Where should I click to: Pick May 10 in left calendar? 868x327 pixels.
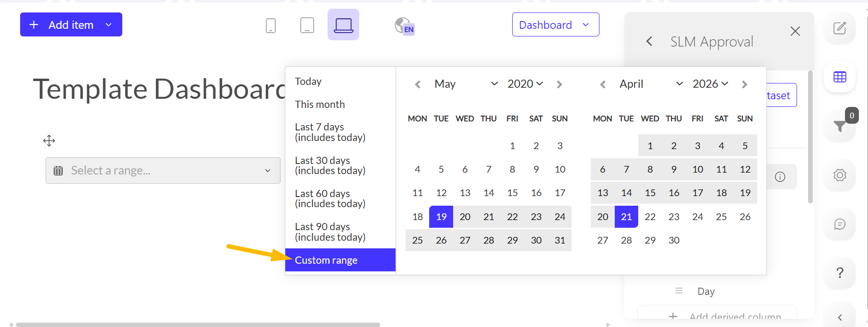pyautogui.click(x=560, y=169)
